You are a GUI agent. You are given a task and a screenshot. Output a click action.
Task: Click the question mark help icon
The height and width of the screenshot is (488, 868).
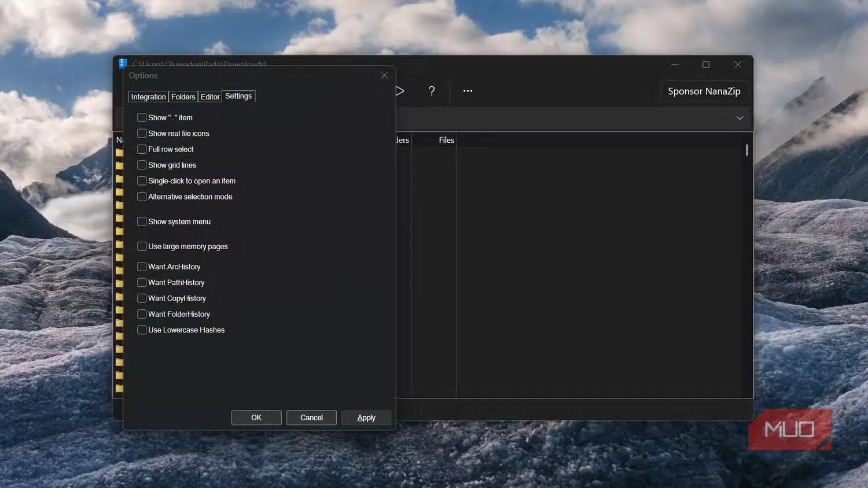pyautogui.click(x=431, y=91)
